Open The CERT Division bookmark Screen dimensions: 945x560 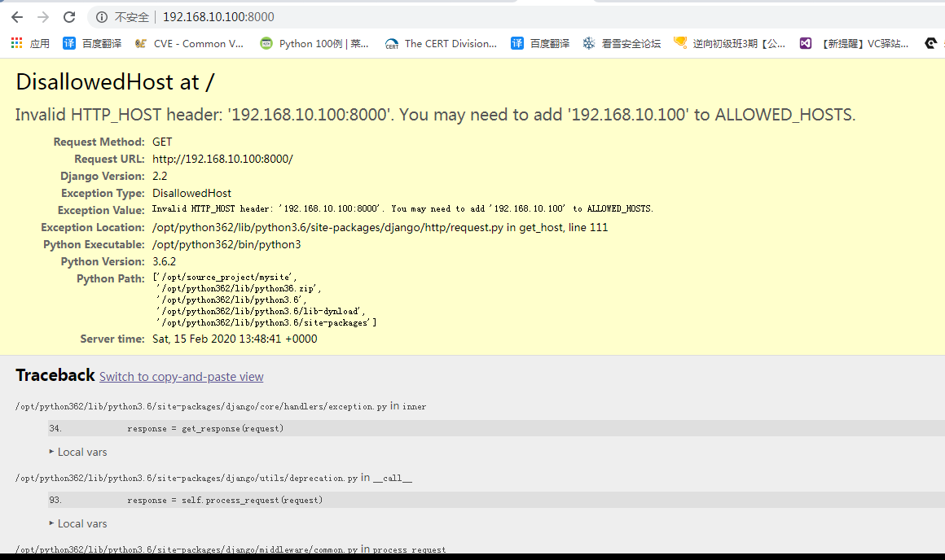[x=442, y=43]
